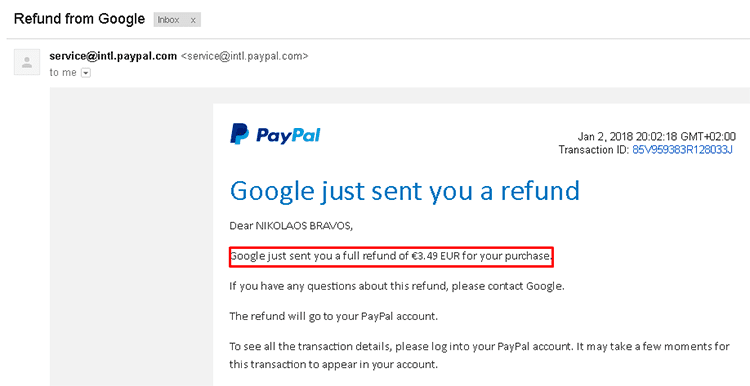Click the "Dear NIKOLAOS BRAVOS" greeting
This screenshot has height=386, width=750.
[x=291, y=226]
